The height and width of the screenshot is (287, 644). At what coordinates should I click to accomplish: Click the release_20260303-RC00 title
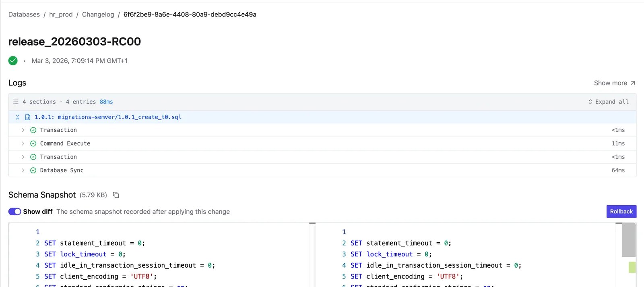pyautogui.click(x=74, y=42)
